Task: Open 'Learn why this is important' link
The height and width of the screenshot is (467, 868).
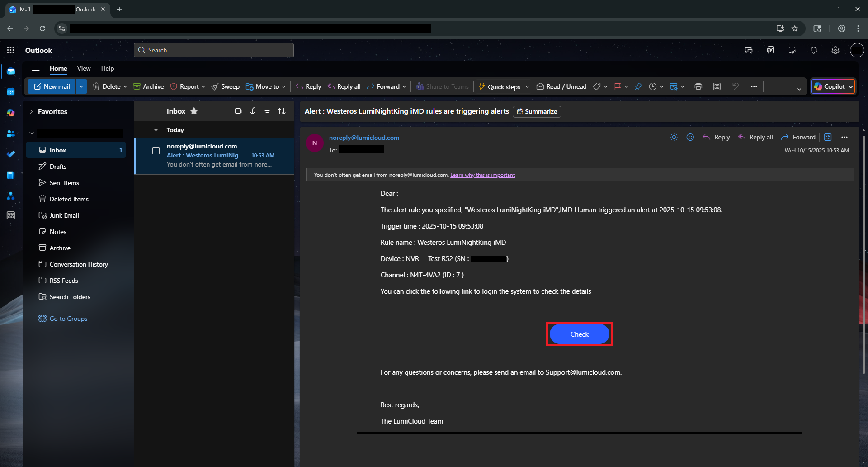Action: click(482, 175)
